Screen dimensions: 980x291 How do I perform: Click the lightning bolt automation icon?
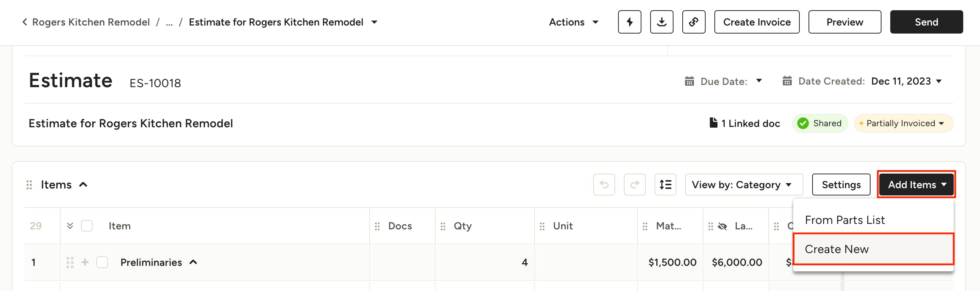click(x=629, y=22)
